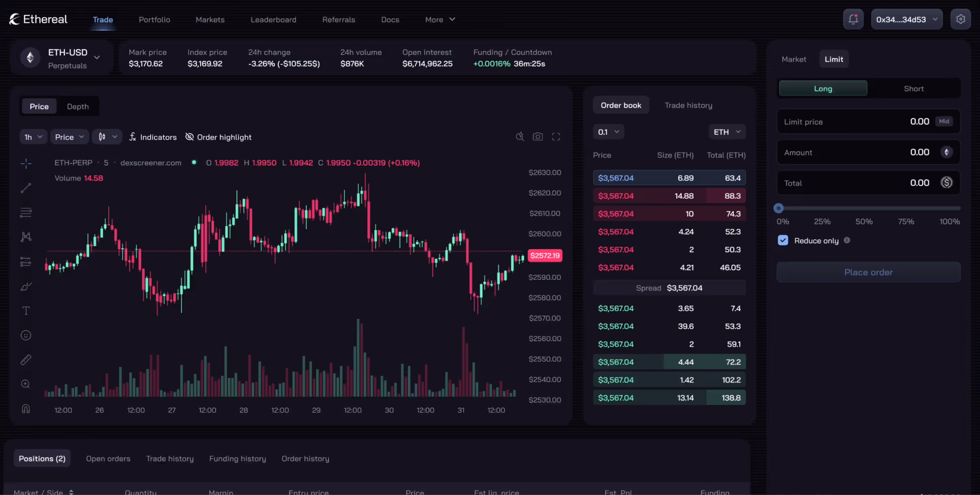Open the Order history tab
980x495 pixels.
[x=305, y=459]
